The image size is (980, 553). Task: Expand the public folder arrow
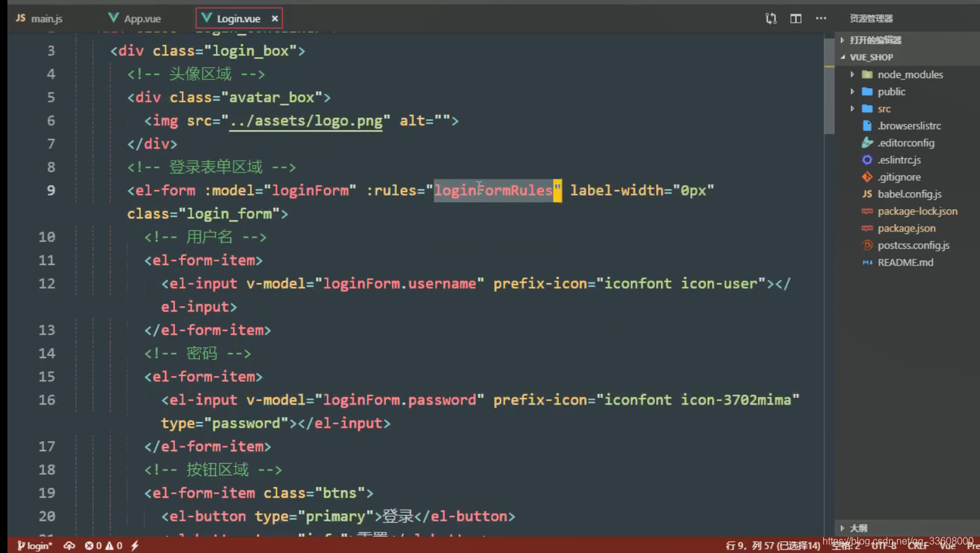pyautogui.click(x=852, y=92)
